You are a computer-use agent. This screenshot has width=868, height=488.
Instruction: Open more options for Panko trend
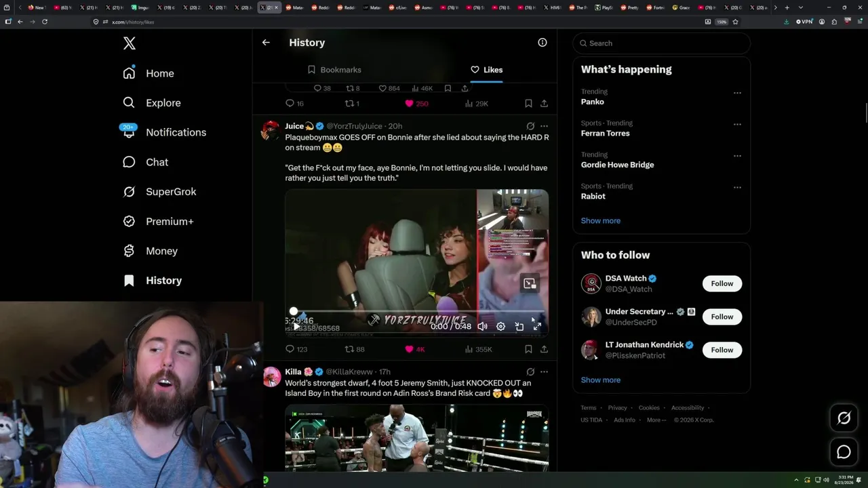[x=737, y=93]
